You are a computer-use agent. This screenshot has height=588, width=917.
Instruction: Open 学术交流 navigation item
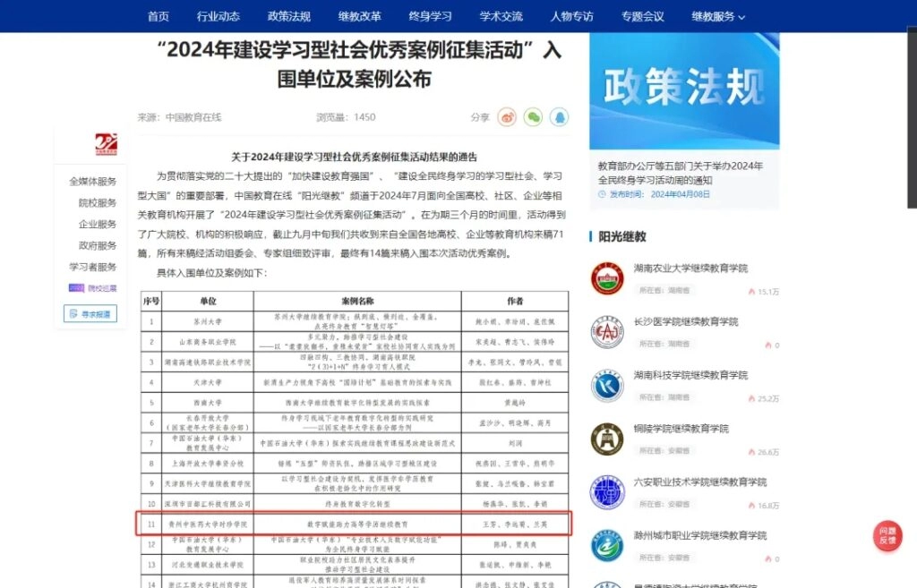pyautogui.click(x=501, y=16)
